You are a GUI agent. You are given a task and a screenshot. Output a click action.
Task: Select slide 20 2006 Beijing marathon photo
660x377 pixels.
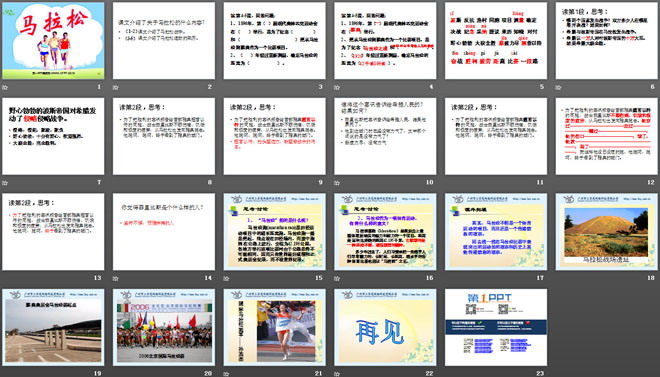coord(164,327)
